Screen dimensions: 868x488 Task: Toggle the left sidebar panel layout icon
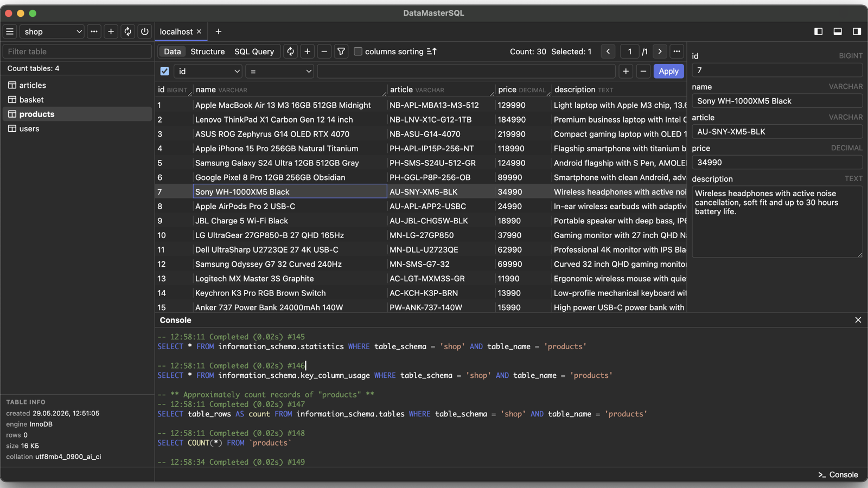pos(819,31)
